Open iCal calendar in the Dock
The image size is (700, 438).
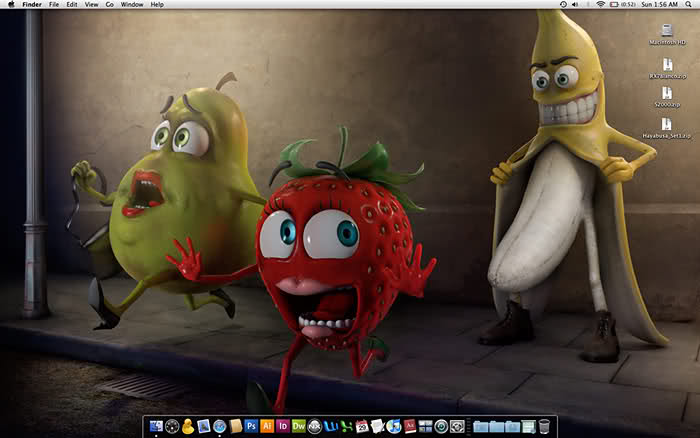[x=362, y=426]
